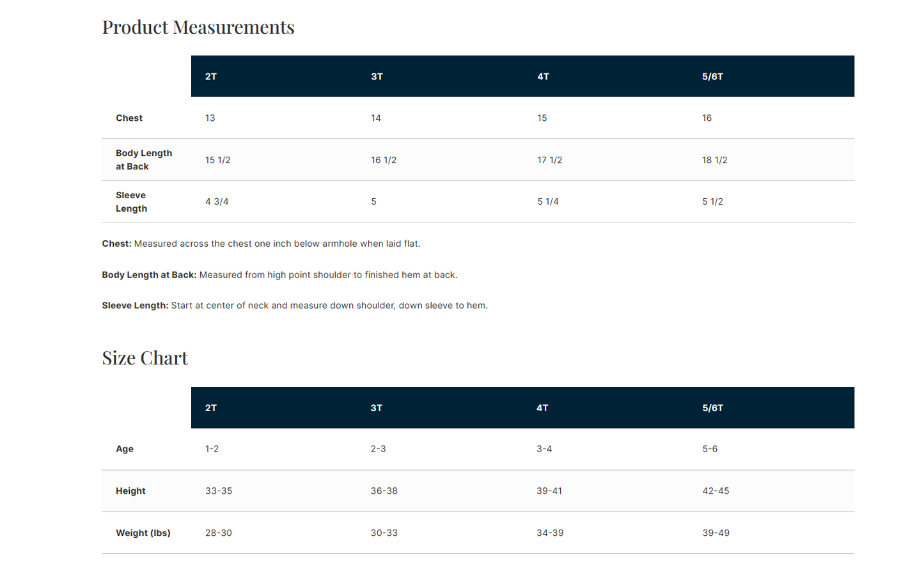
Task: Select the 5/6T header in Product Measurements
Action: tap(712, 77)
